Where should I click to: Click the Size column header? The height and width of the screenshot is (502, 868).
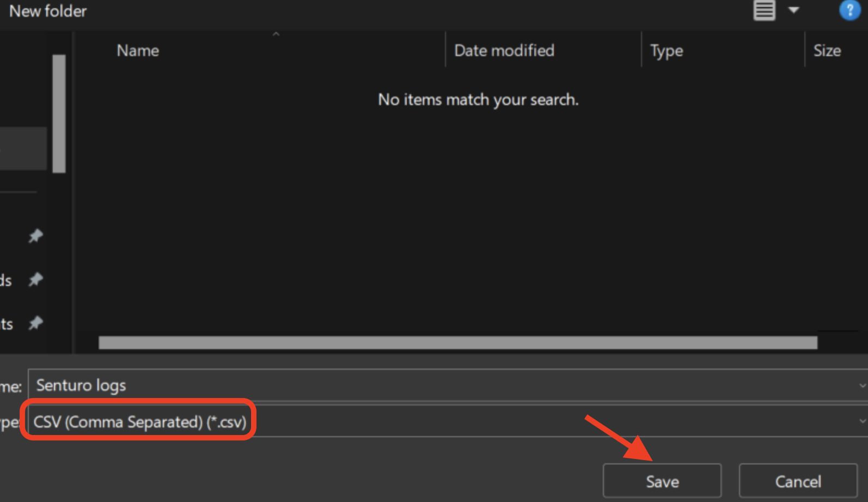(827, 51)
